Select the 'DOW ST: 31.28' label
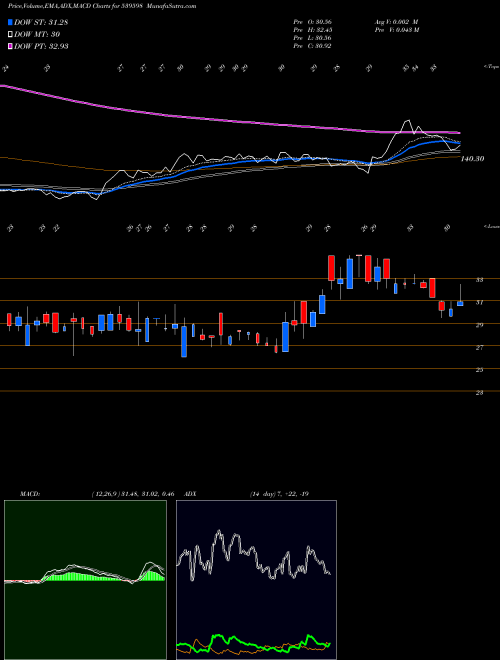The image size is (500, 660). pyautogui.click(x=41, y=23)
